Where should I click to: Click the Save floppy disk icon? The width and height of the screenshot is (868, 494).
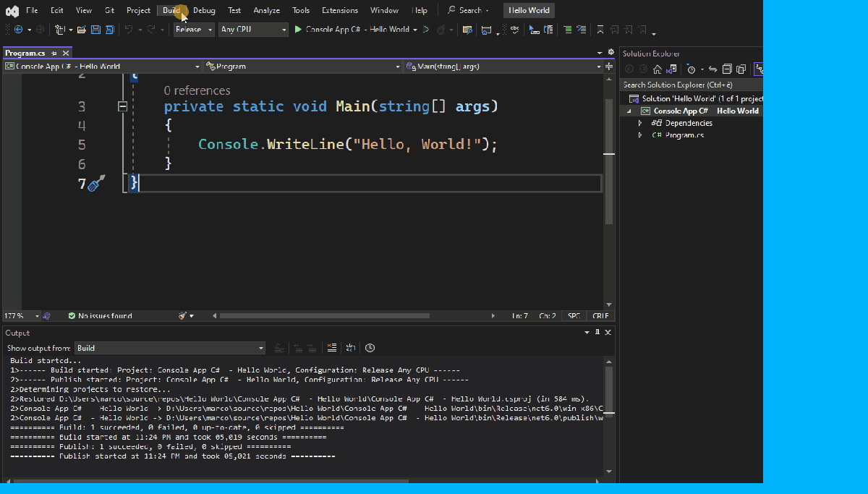(x=95, y=30)
